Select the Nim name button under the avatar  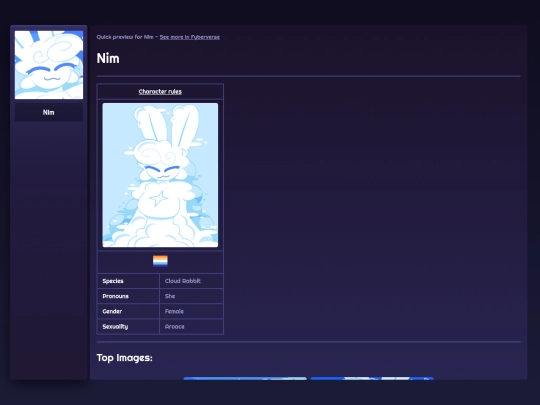click(x=49, y=112)
